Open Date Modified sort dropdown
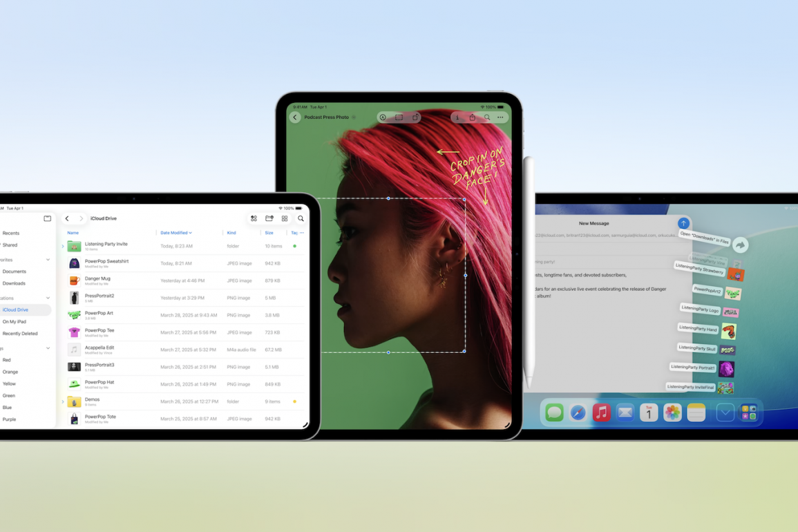 [176, 233]
